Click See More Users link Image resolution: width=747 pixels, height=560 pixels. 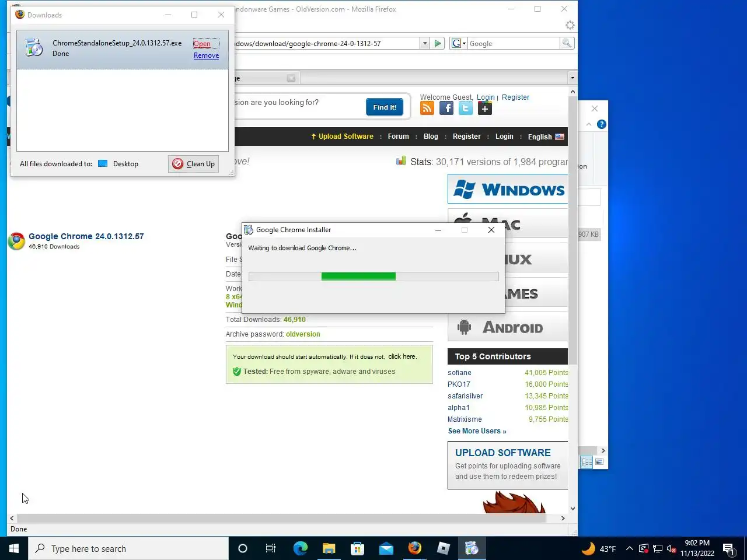(477, 431)
